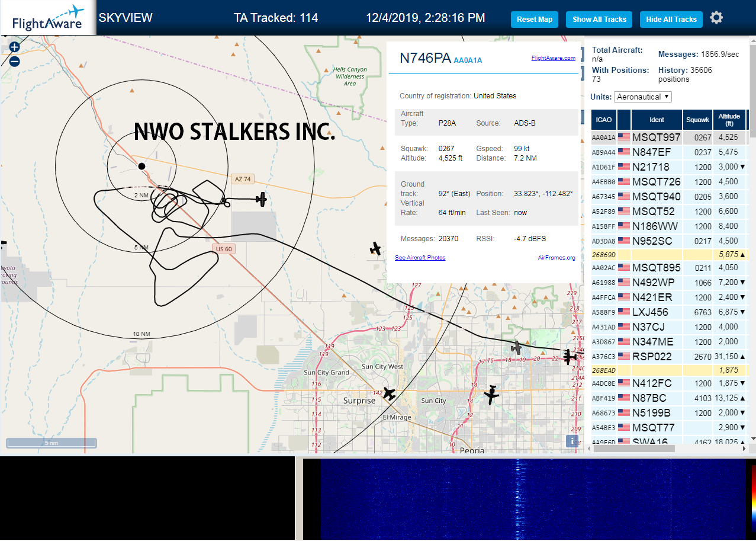The width and height of the screenshot is (756, 541).
Task: Sort by the flag column header
Action: [x=624, y=120]
